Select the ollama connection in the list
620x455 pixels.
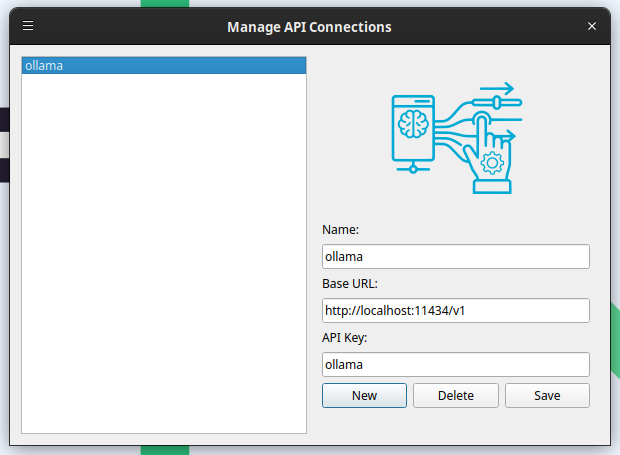click(164, 66)
